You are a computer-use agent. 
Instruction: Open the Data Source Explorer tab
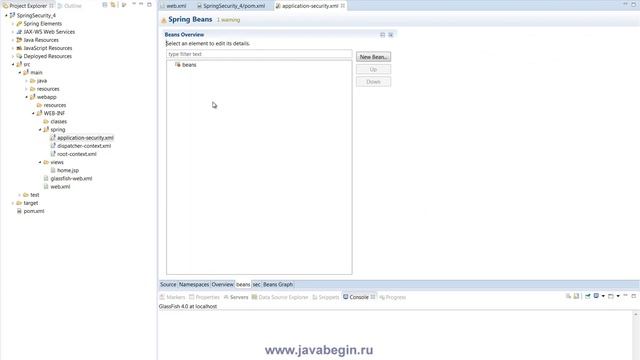(280, 297)
